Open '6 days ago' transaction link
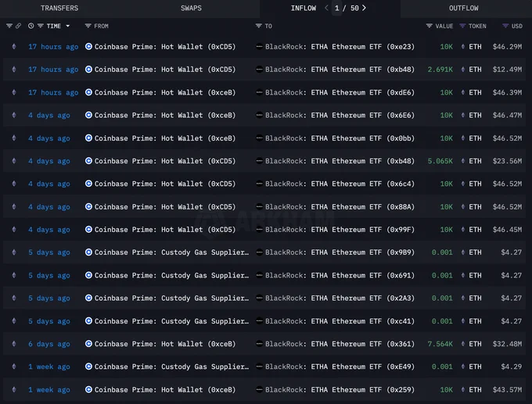The image size is (532, 404). click(49, 344)
